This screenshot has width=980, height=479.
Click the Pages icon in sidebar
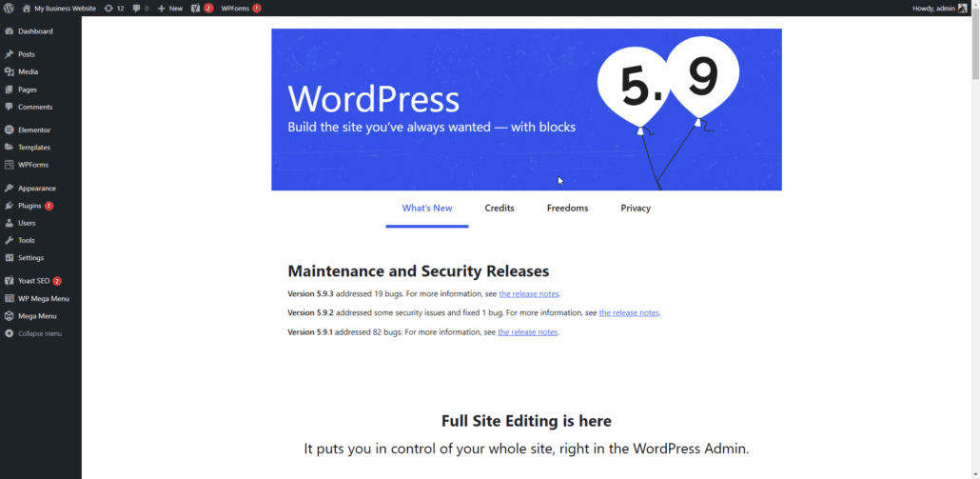pyautogui.click(x=9, y=90)
